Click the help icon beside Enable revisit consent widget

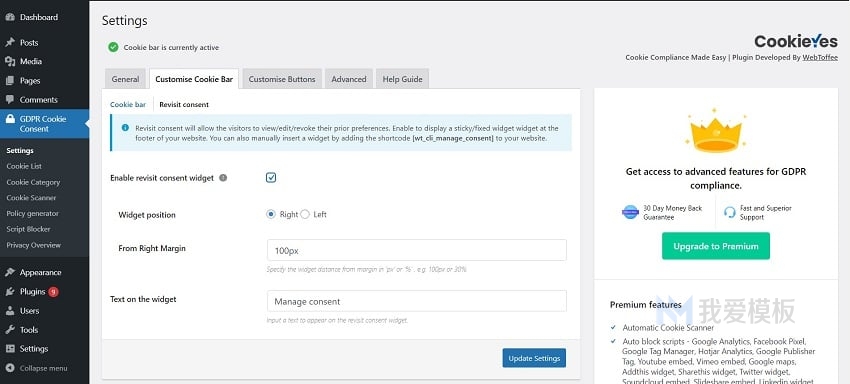click(223, 178)
